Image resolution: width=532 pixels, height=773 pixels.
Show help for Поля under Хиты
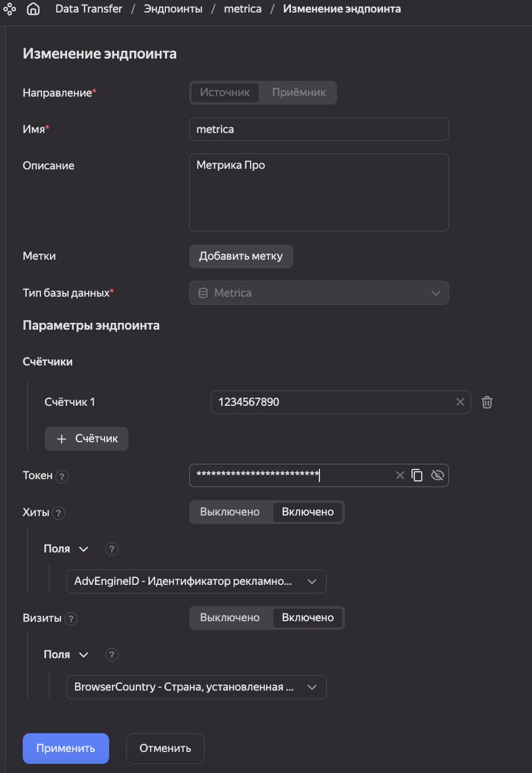click(112, 549)
